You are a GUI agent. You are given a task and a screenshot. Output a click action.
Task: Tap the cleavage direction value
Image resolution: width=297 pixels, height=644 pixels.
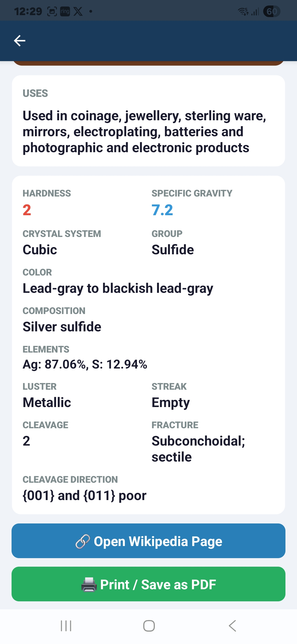84,495
